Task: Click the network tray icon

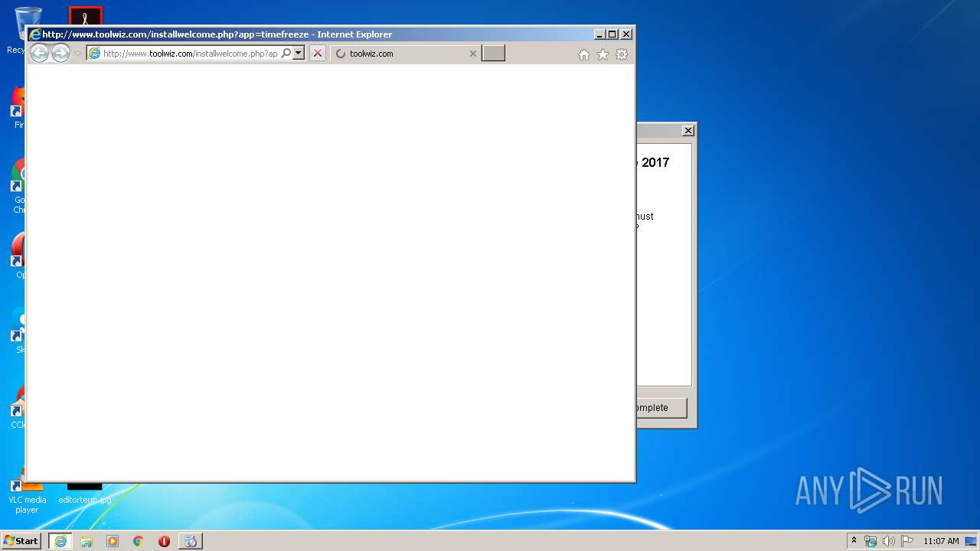Action: coord(871,541)
